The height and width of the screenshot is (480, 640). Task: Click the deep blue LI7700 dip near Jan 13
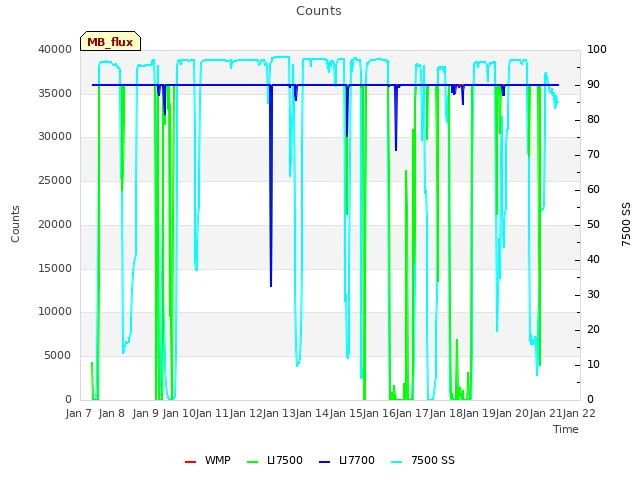271,186
